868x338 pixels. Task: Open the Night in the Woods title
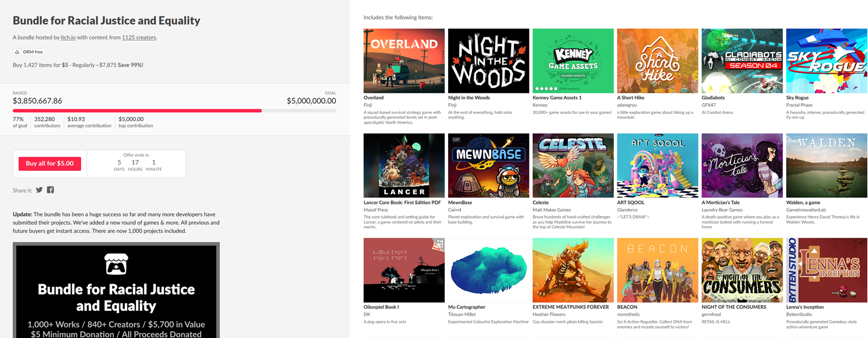click(469, 98)
